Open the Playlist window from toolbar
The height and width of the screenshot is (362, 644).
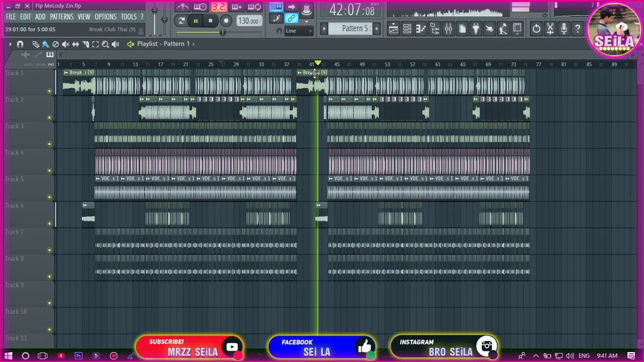pyautogui.click(x=393, y=29)
